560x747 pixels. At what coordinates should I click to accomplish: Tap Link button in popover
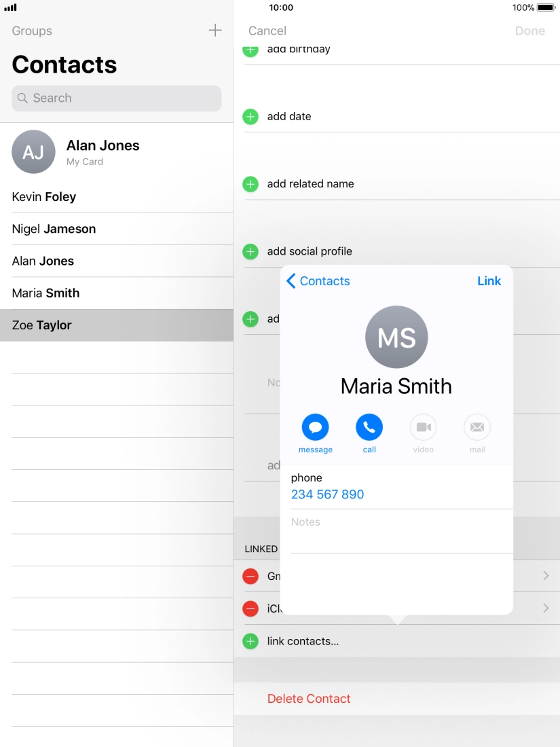[x=489, y=281]
